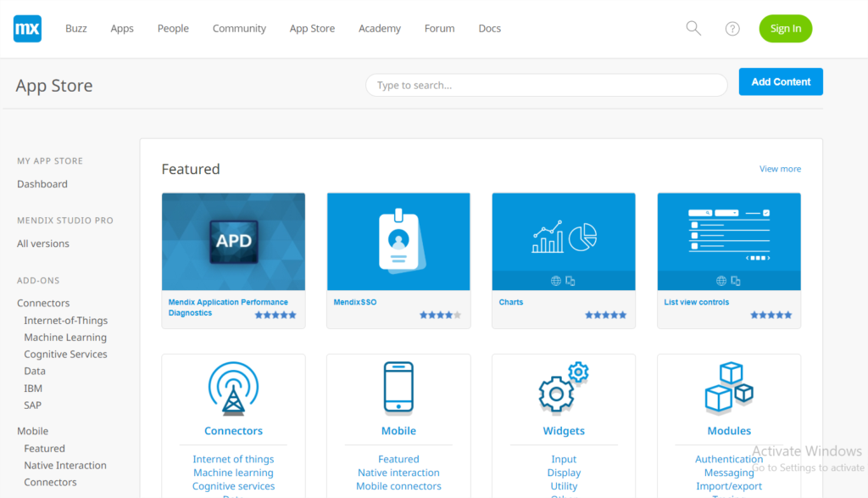This screenshot has width=868, height=498.
Task: Open Mendix Application Performance Diagnostics title link
Action: (228, 307)
